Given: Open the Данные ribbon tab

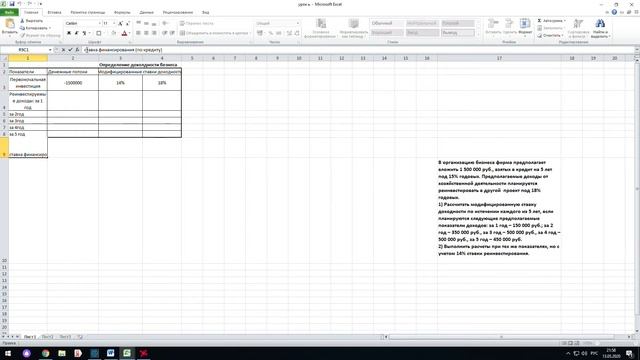Looking at the screenshot, I should [147, 12].
